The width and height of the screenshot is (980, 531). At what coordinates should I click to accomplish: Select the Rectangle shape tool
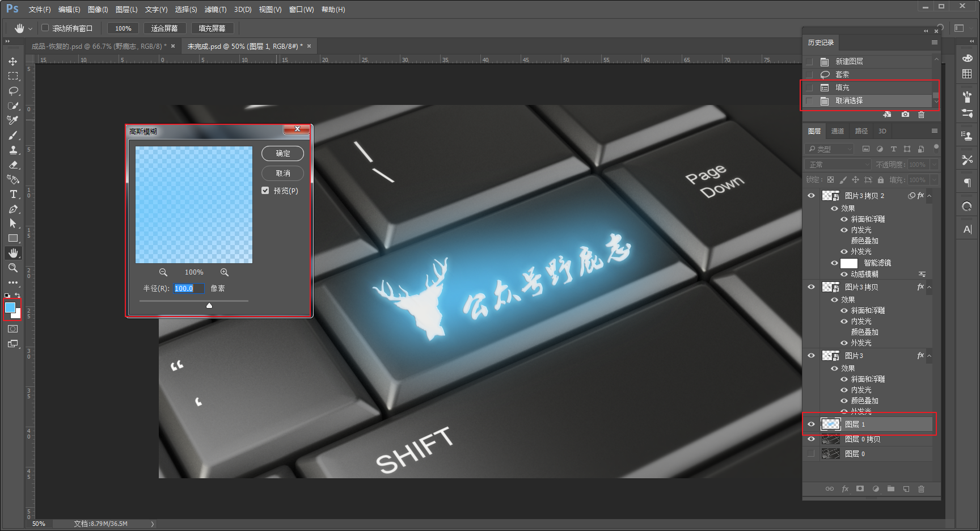13,238
